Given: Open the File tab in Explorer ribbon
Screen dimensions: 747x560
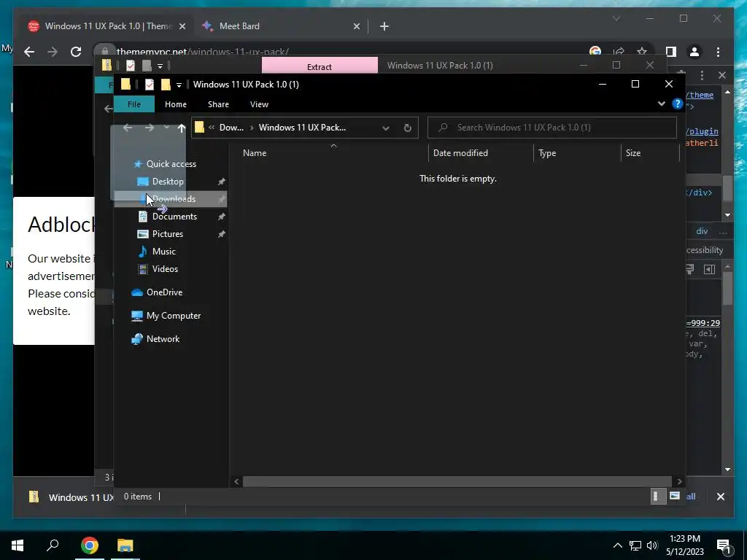Looking at the screenshot, I should pyautogui.click(x=134, y=104).
